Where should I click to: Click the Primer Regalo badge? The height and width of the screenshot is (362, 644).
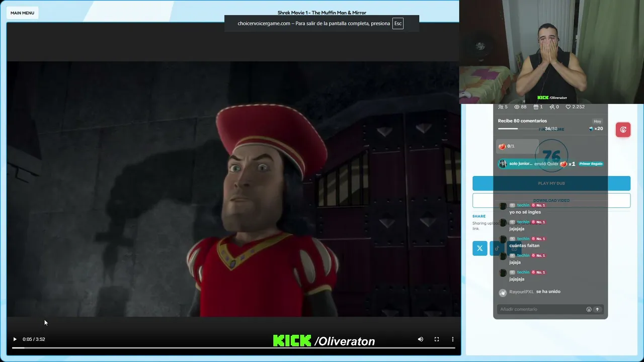[591, 164]
